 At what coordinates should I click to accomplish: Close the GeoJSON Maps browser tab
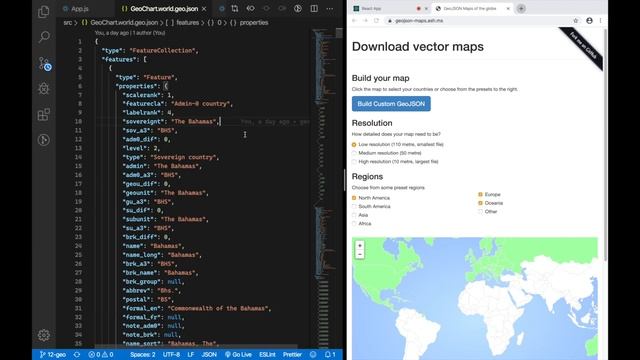click(x=508, y=9)
